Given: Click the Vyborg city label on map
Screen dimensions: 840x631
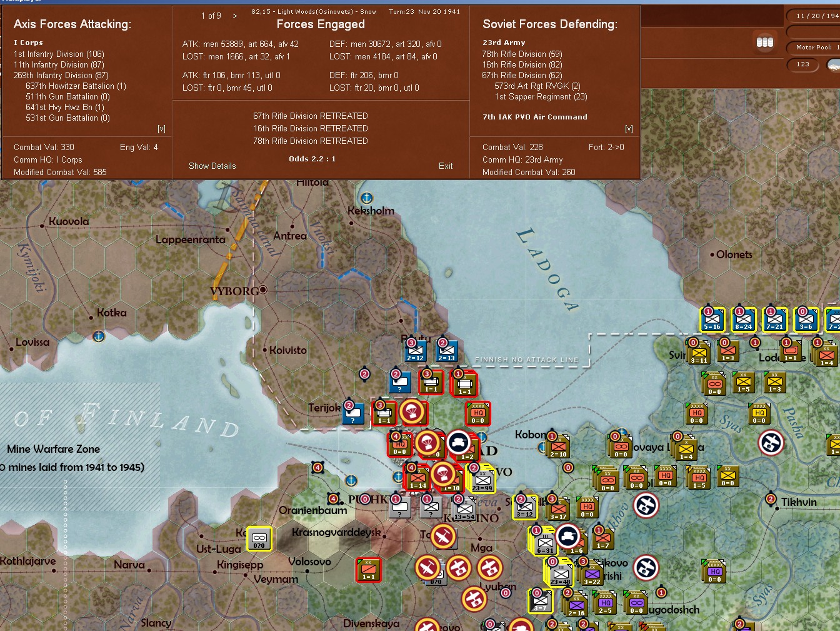Looking at the screenshot, I should tap(234, 291).
